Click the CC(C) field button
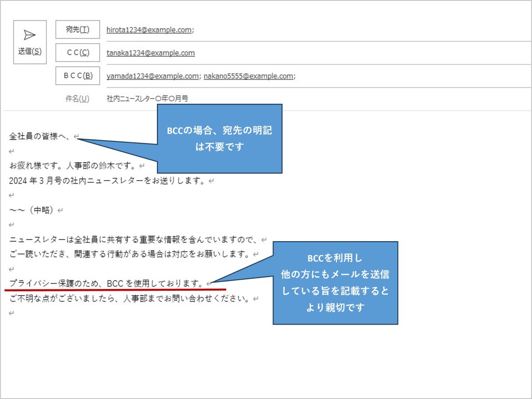Screen dimensions: 532x399 tap(77, 53)
